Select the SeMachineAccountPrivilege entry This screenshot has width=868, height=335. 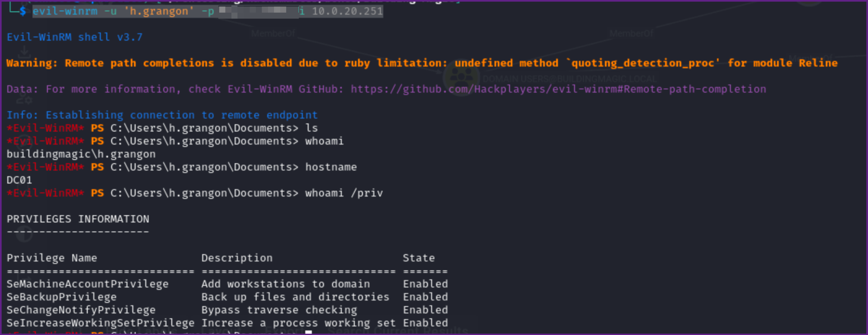87,284
